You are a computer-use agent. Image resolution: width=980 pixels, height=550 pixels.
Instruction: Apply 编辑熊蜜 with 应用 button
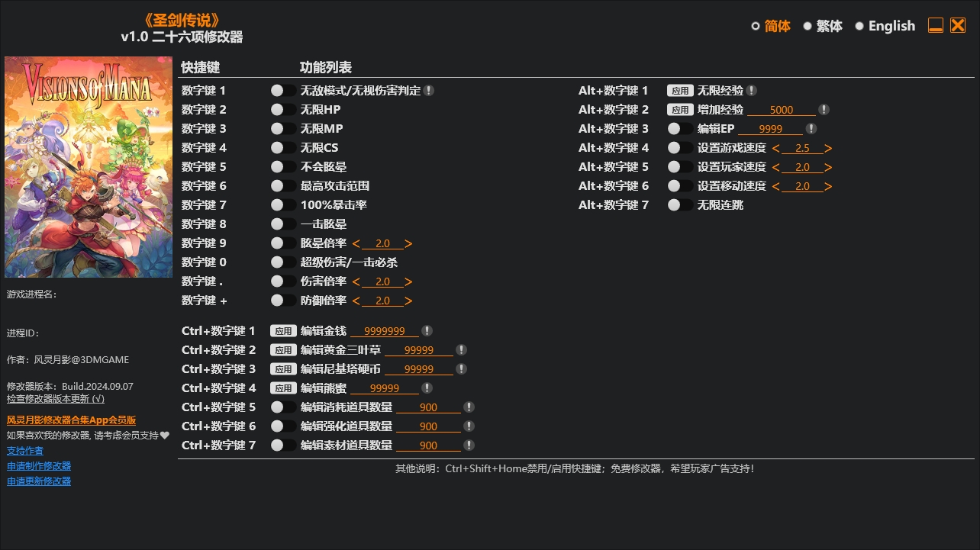coord(283,388)
